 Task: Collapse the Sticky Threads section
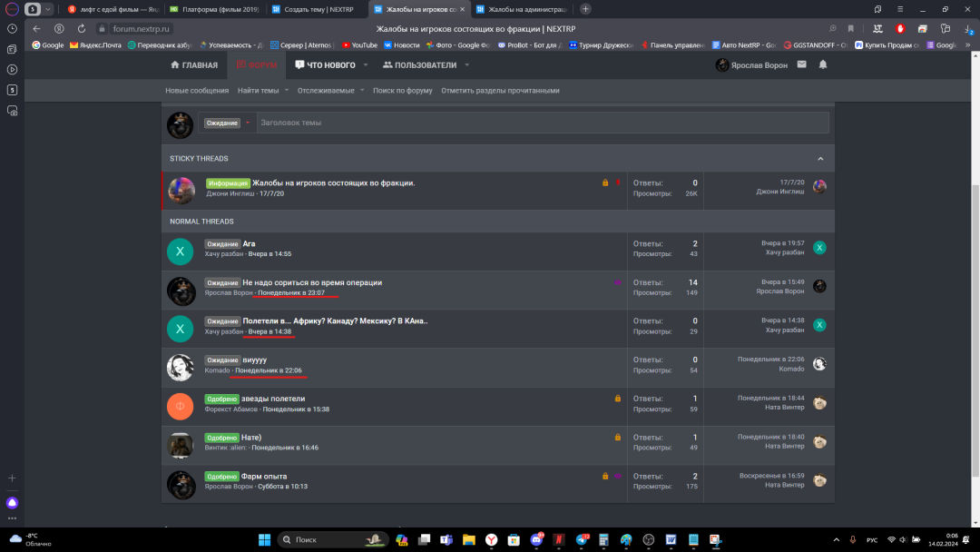(820, 159)
